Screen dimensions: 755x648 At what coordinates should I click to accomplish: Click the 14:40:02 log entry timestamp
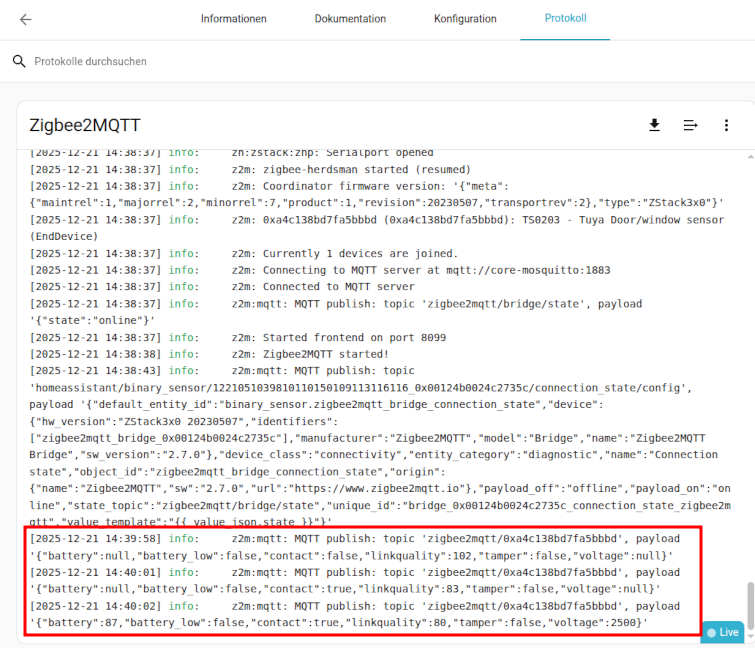(94, 606)
